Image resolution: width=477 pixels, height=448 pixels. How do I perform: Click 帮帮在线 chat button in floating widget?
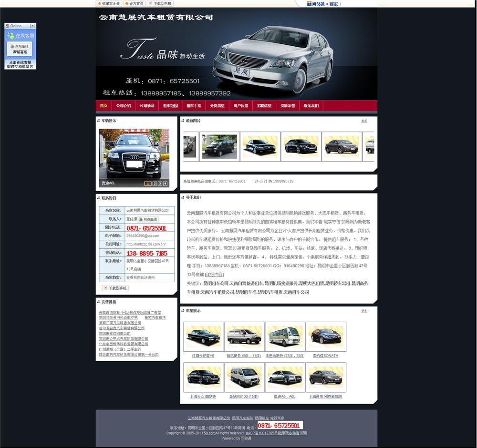(19, 46)
